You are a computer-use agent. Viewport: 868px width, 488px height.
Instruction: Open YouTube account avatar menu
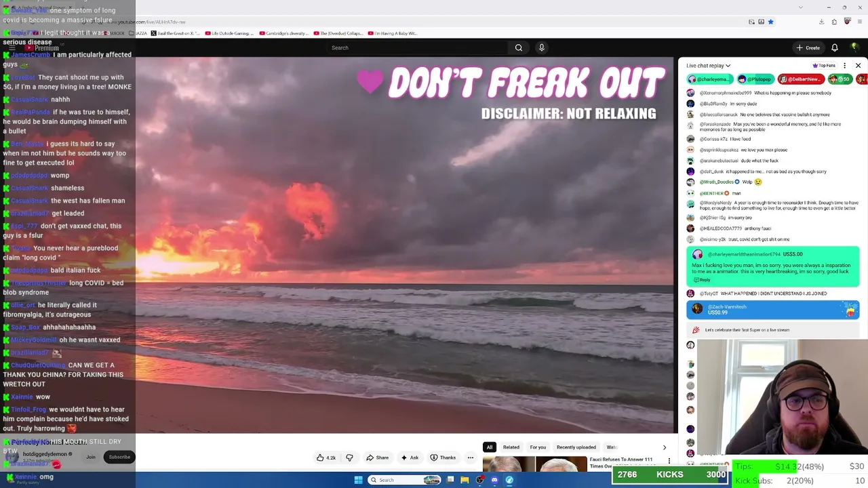[854, 47]
